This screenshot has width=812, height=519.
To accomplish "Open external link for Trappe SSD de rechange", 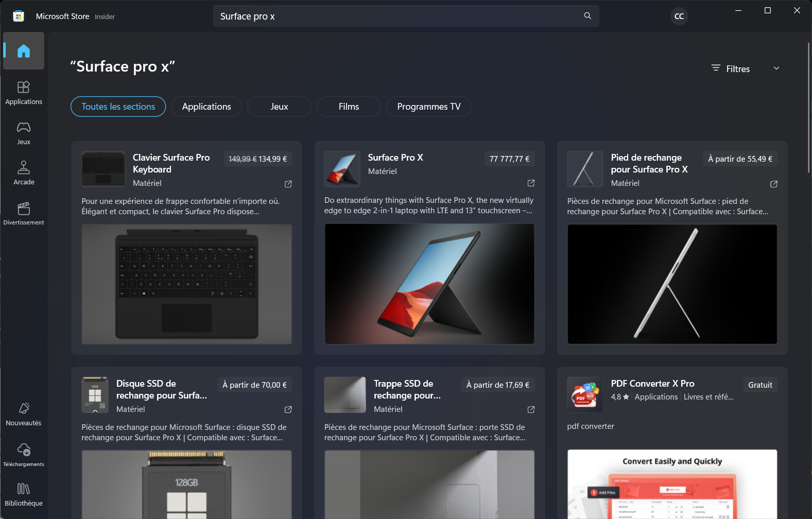I will (x=531, y=409).
